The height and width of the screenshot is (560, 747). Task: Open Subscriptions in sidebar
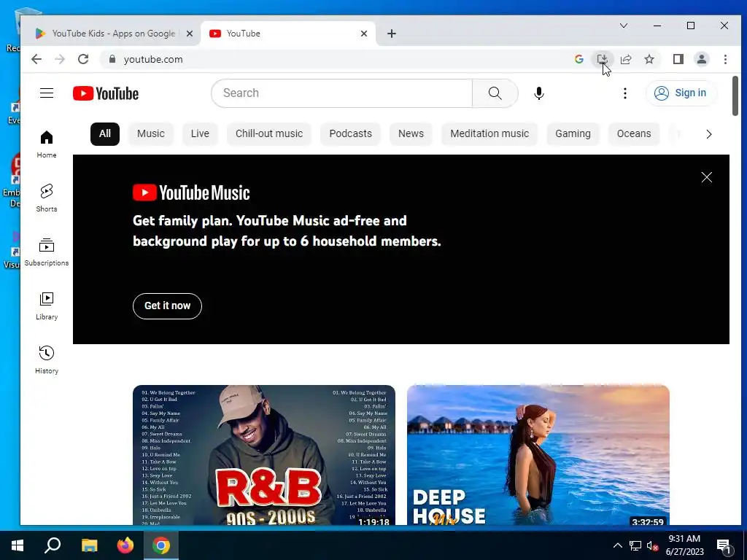[47, 252]
